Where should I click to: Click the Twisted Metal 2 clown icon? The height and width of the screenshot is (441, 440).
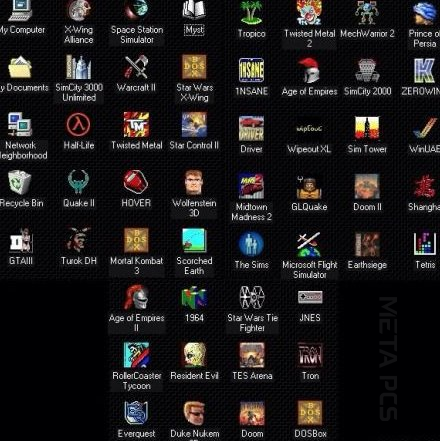309,13
